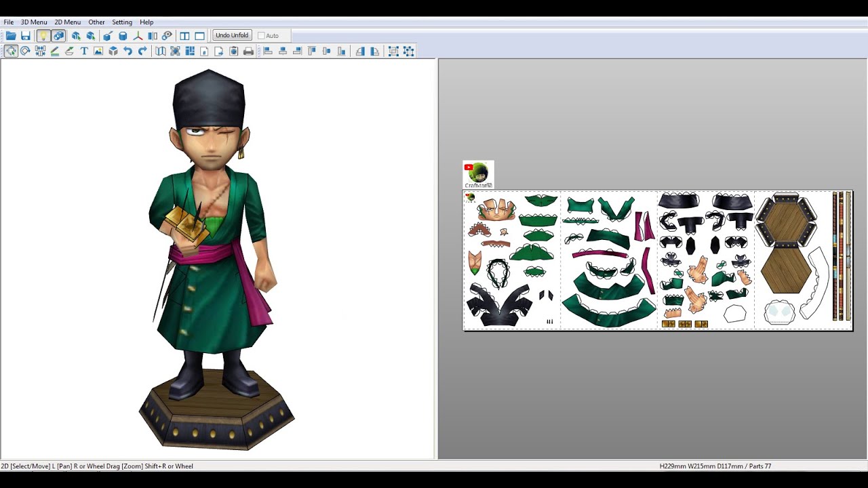The width and height of the screenshot is (868, 488).
Task: Click the 3D cube tool icon
Action: pos(113,52)
